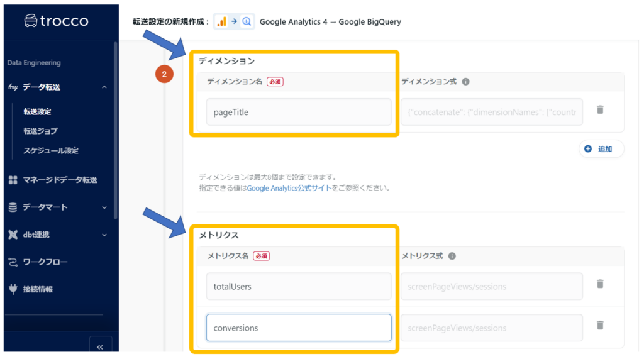Collapse the sidebar with double-chevron button
644x359 pixels.
click(x=100, y=346)
